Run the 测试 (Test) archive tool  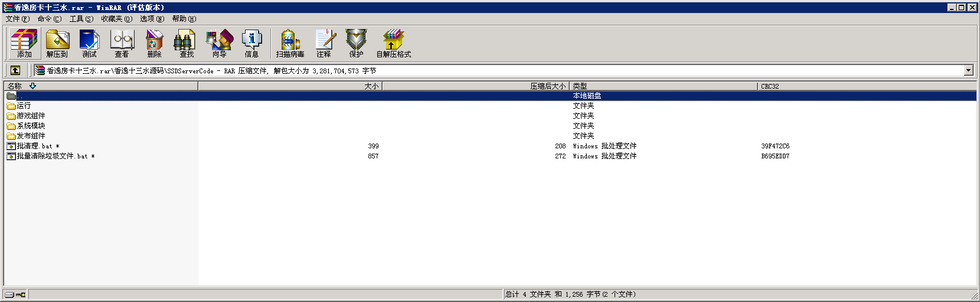click(90, 43)
